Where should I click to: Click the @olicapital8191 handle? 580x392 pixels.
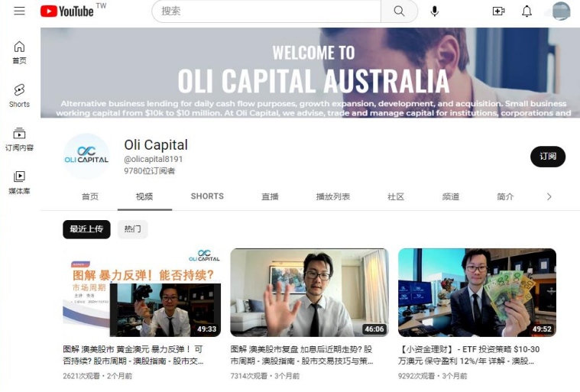153,159
